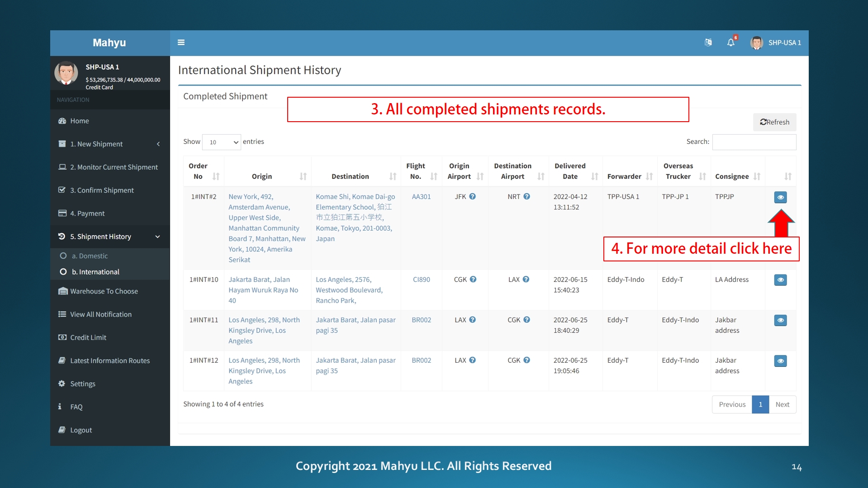Collapse the 5. Shipment History submenu

click(110, 237)
